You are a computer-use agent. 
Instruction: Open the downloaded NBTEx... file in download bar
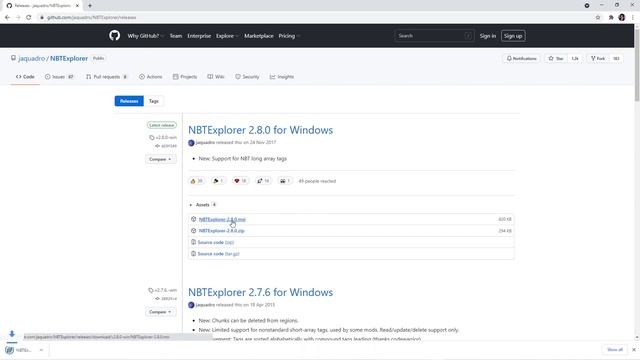click(x=19, y=350)
